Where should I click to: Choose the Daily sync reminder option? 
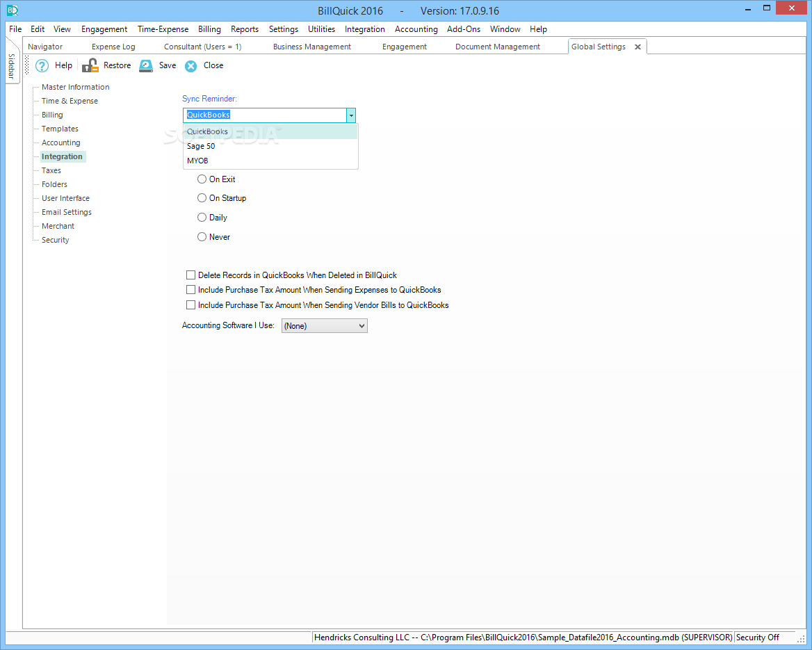pos(202,218)
